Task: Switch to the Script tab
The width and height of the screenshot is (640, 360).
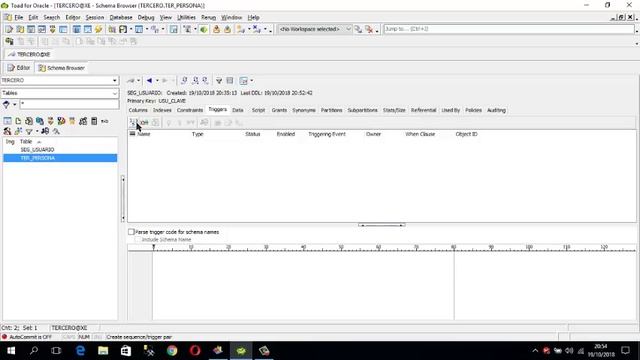Action: (x=258, y=110)
